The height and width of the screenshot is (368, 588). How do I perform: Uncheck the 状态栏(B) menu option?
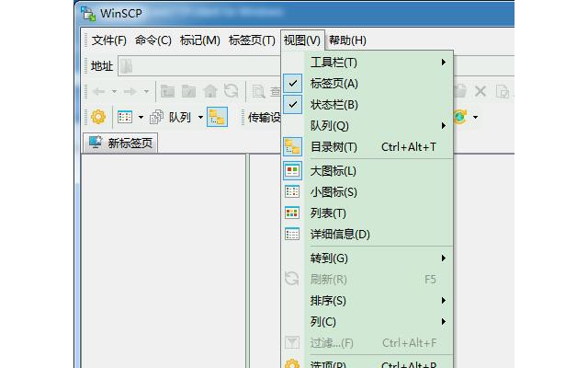pyautogui.click(x=367, y=104)
